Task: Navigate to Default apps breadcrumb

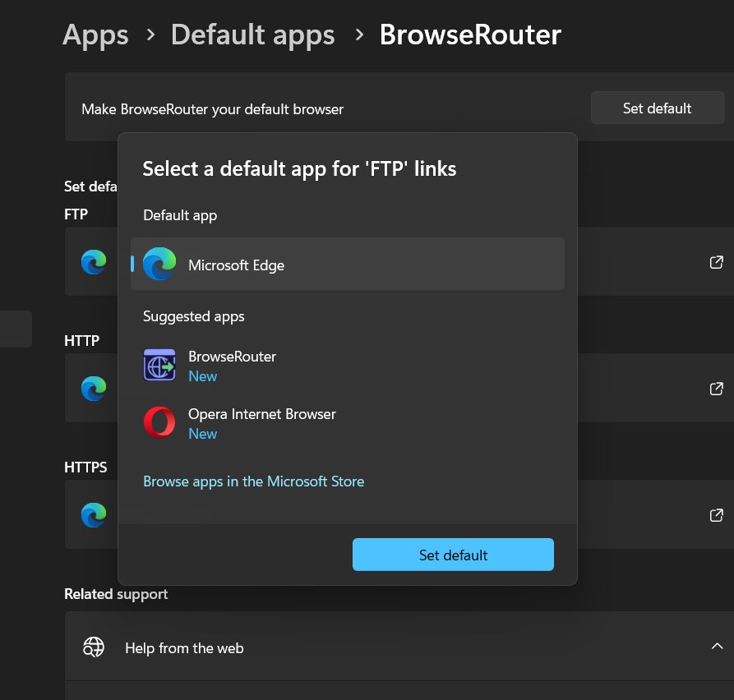Action: [x=253, y=35]
